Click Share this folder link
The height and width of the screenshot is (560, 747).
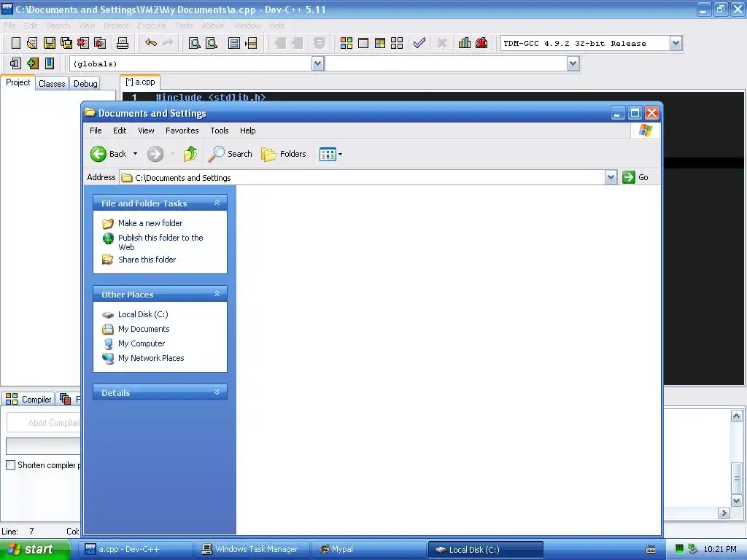(x=147, y=260)
